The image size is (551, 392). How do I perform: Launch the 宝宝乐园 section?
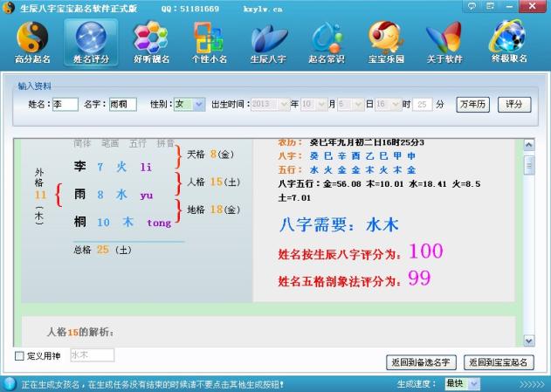[x=386, y=43]
